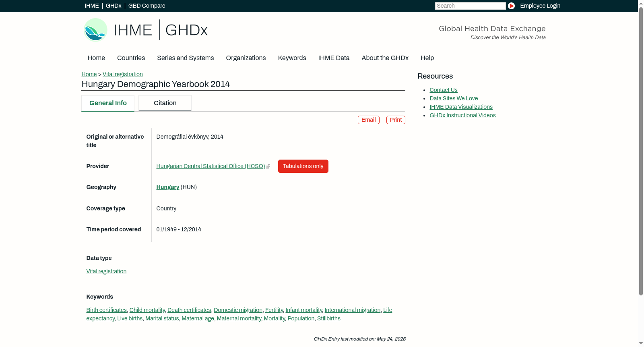Click the page vertical scrollbar thumb
644x347 pixels.
(x=641, y=151)
